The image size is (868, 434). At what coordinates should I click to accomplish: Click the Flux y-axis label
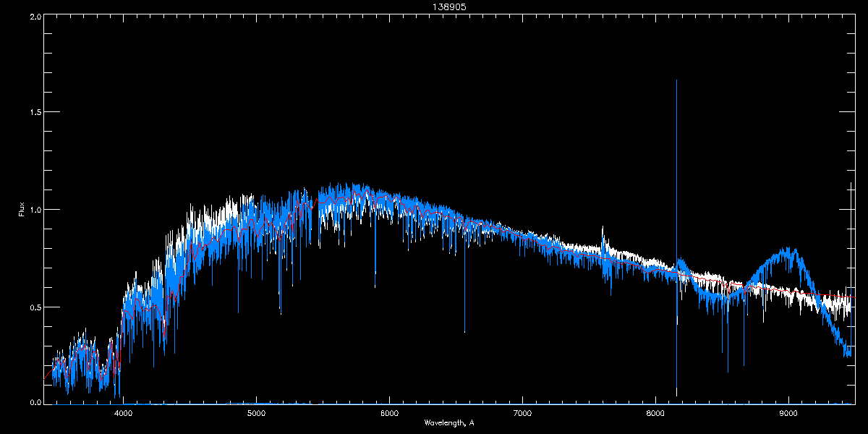pyautogui.click(x=22, y=210)
